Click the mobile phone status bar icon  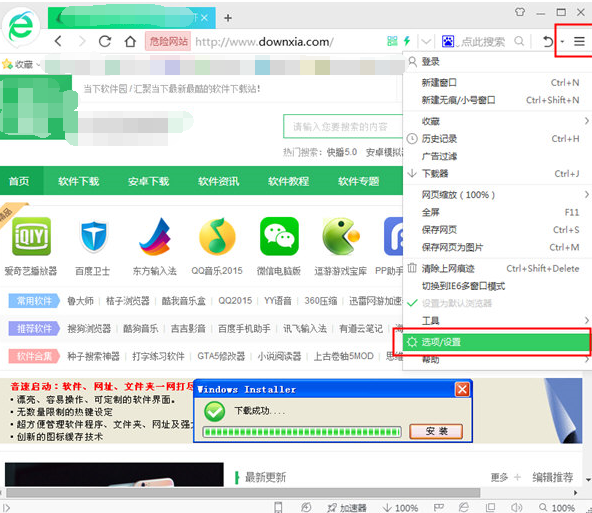[x=278, y=508]
